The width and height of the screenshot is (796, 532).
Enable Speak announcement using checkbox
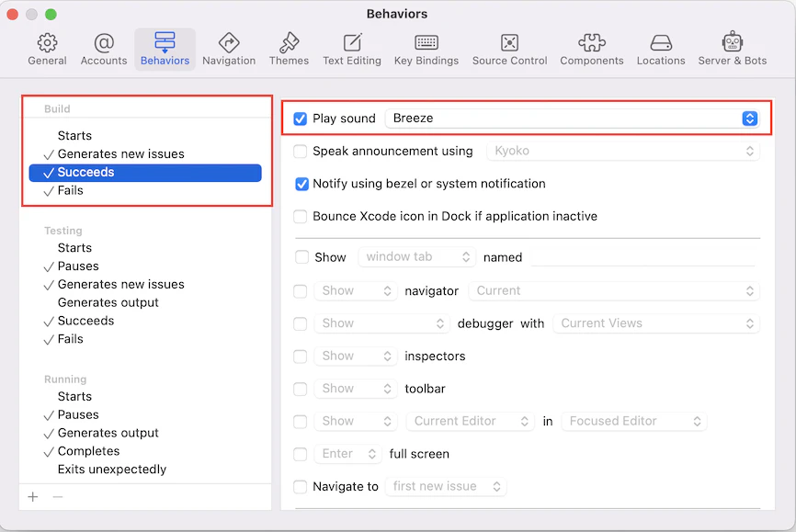(x=300, y=152)
